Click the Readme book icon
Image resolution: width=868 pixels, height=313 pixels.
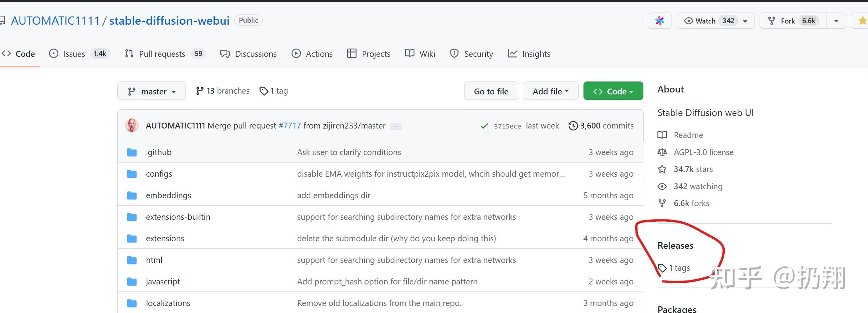coord(662,135)
